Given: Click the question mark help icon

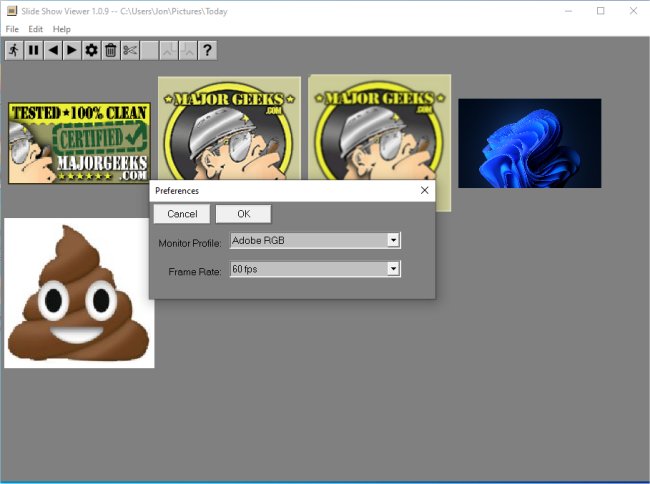Looking at the screenshot, I should pyautogui.click(x=207, y=51).
